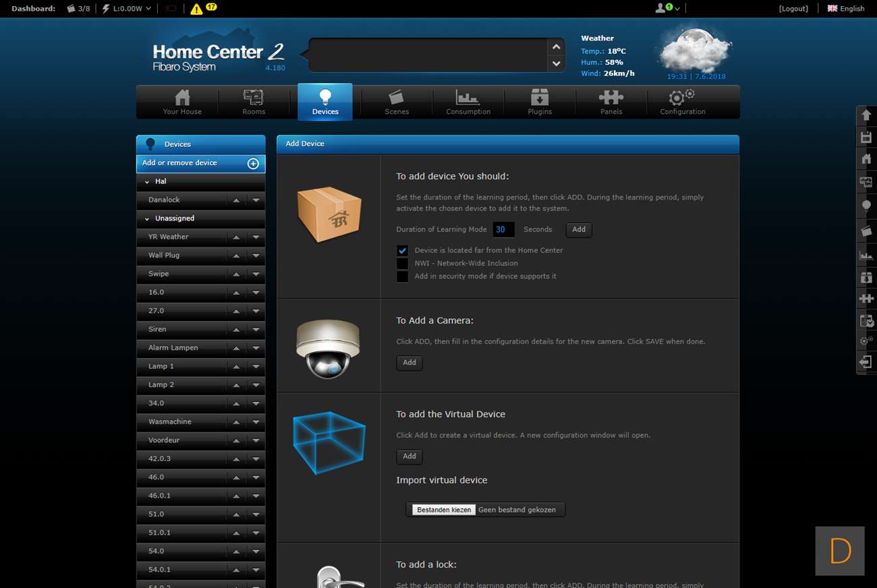Click Add button for the Virtual Device

[x=409, y=457]
